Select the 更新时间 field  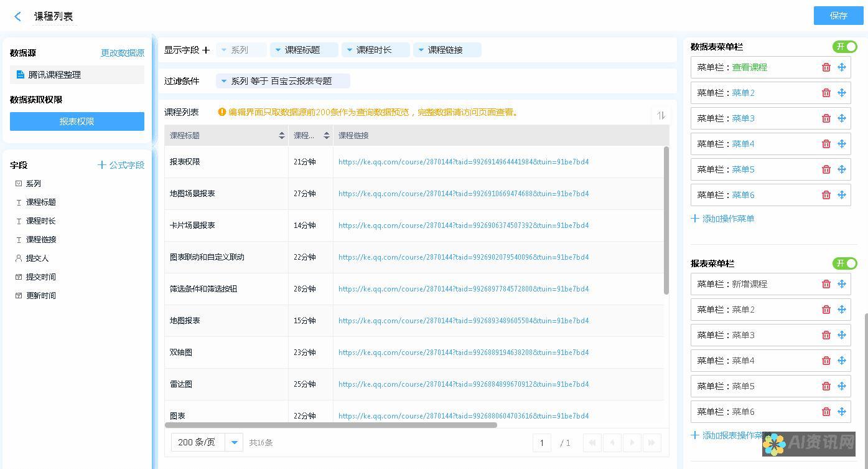pyautogui.click(x=35, y=296)
